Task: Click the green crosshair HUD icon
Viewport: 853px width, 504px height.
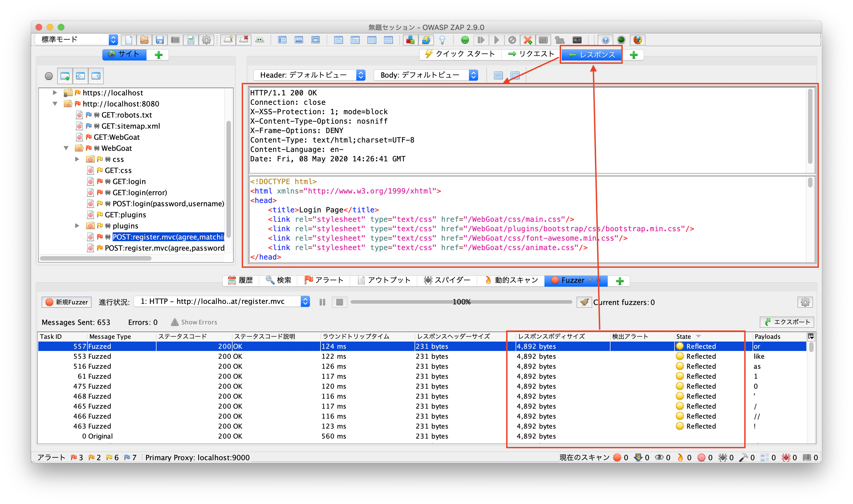Action: (621, 40)
